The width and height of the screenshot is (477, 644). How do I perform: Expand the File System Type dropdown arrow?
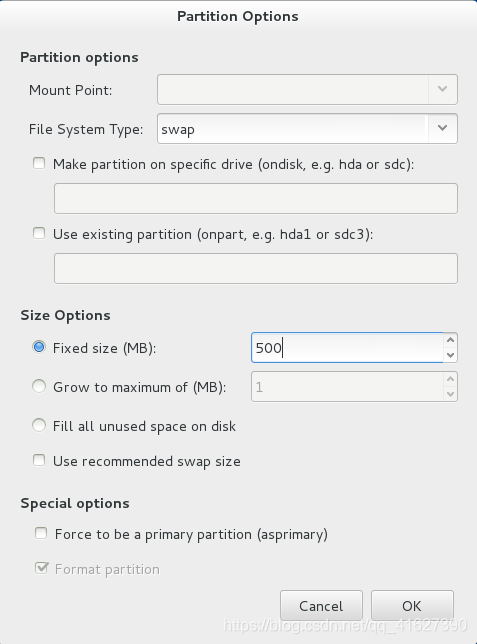[x=442, y=129]
